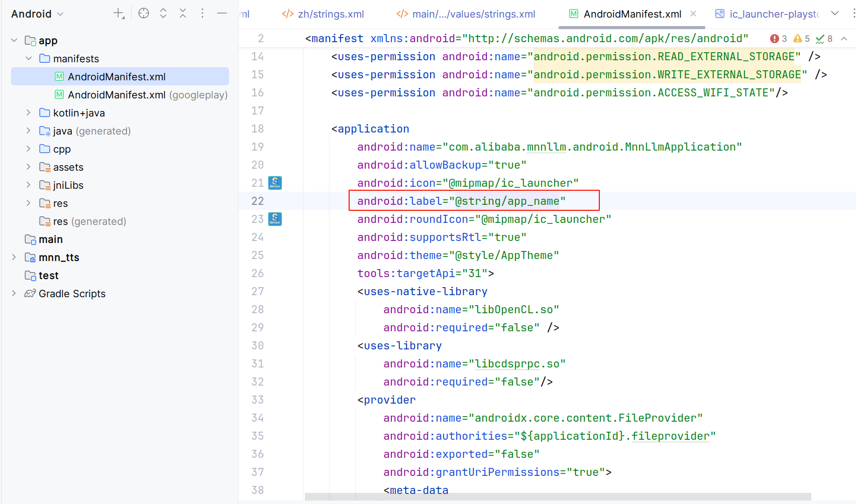Click libcdsprpc.so on line 31
Image resolution: width=856 pixels, height=504 pixels.
[x=517, y=363]
